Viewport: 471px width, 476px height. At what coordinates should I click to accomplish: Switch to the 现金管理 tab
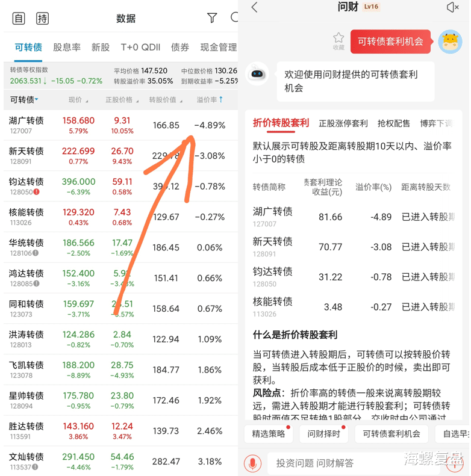(219, 48)
